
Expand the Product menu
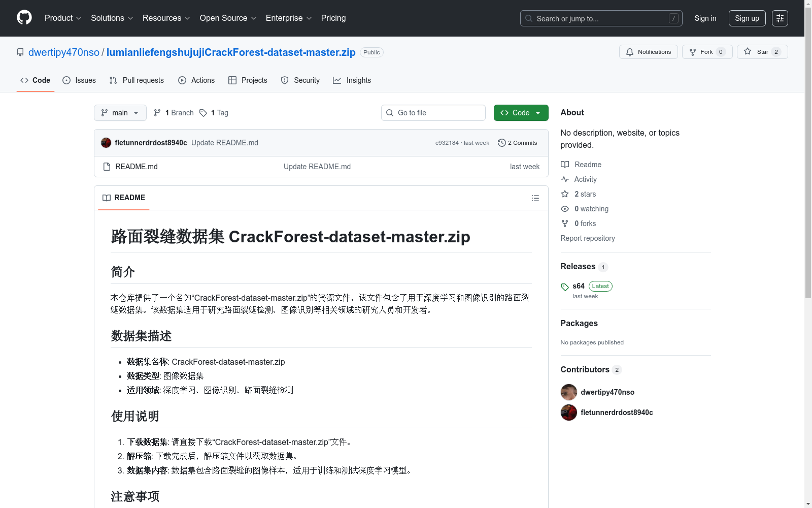[x=63, y=18]
